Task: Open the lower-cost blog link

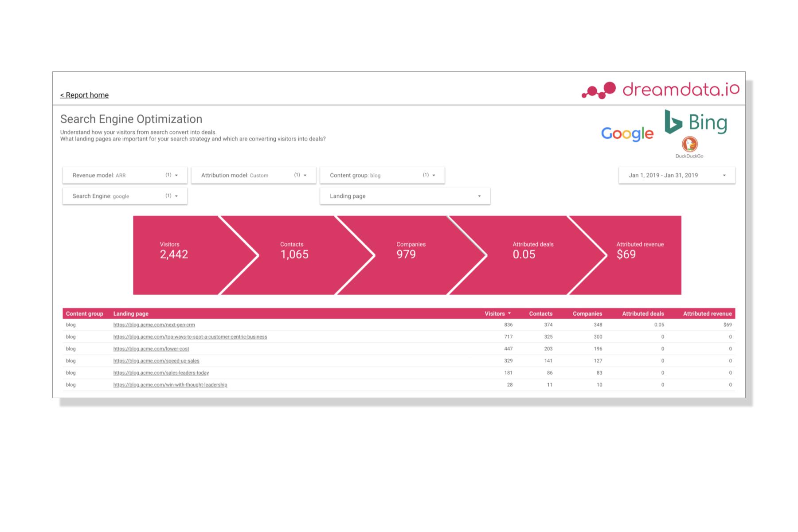Action: 151,349
